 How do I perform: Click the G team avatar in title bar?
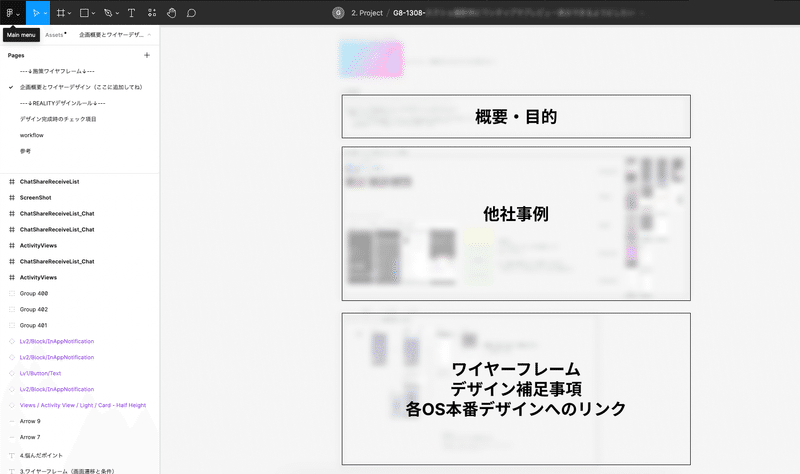[x=338, y=13]
